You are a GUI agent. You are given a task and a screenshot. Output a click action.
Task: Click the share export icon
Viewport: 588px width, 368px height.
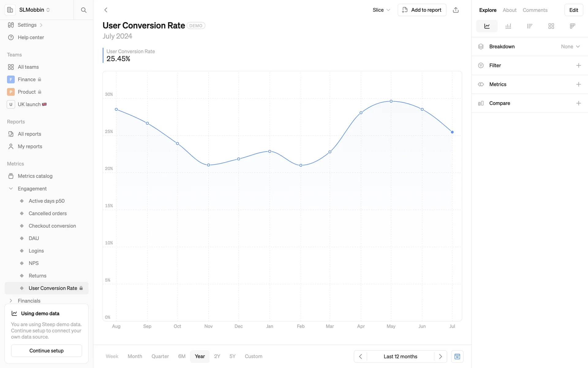[x=456, y=10]
